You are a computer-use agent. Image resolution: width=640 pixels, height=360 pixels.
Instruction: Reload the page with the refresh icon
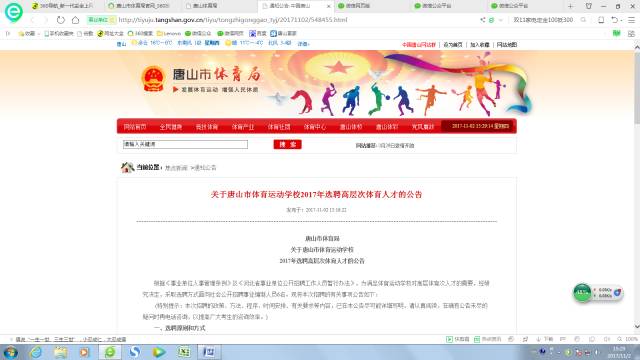(60, 20)
